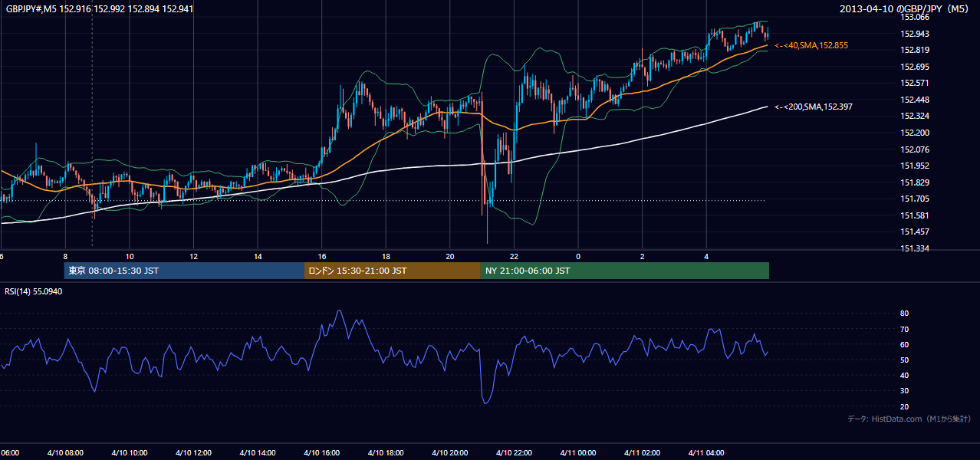980x460 pixels.
Task: Click price axis value 151.334
Action: (915, 248)
